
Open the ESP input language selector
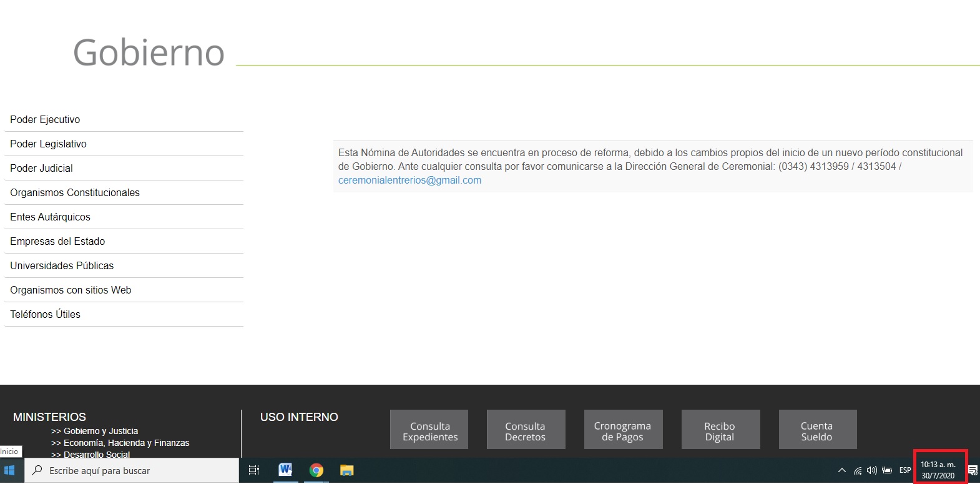905,470
